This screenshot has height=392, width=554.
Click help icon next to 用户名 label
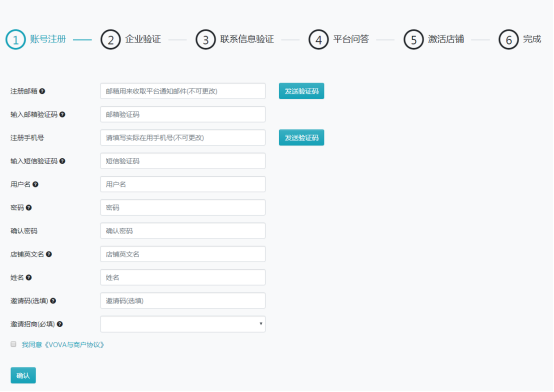(35, 184)
